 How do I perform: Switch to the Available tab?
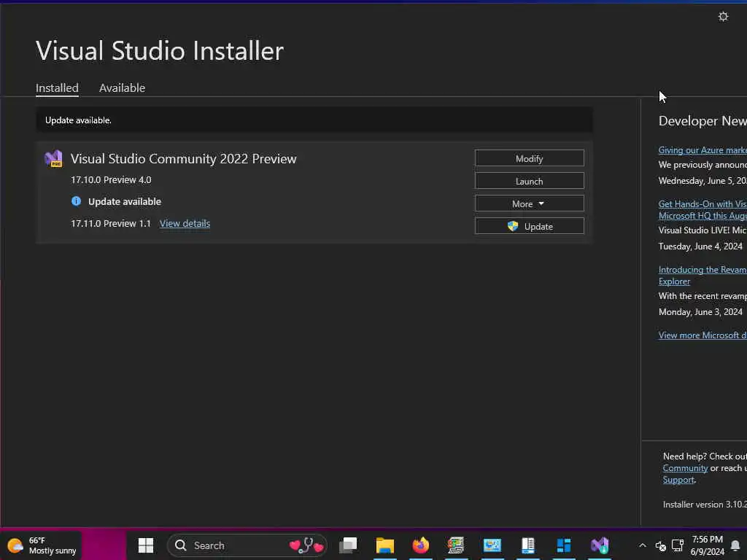(122, 88)
